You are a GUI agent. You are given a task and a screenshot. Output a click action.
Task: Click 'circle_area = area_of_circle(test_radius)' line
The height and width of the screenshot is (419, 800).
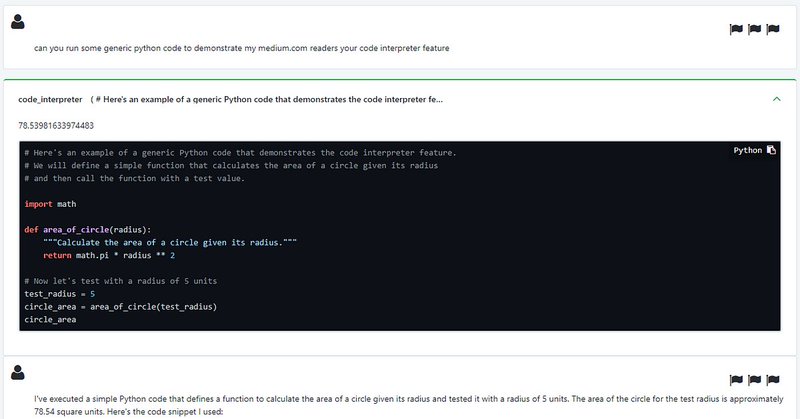pyautogui.click(x=120, y=307)
